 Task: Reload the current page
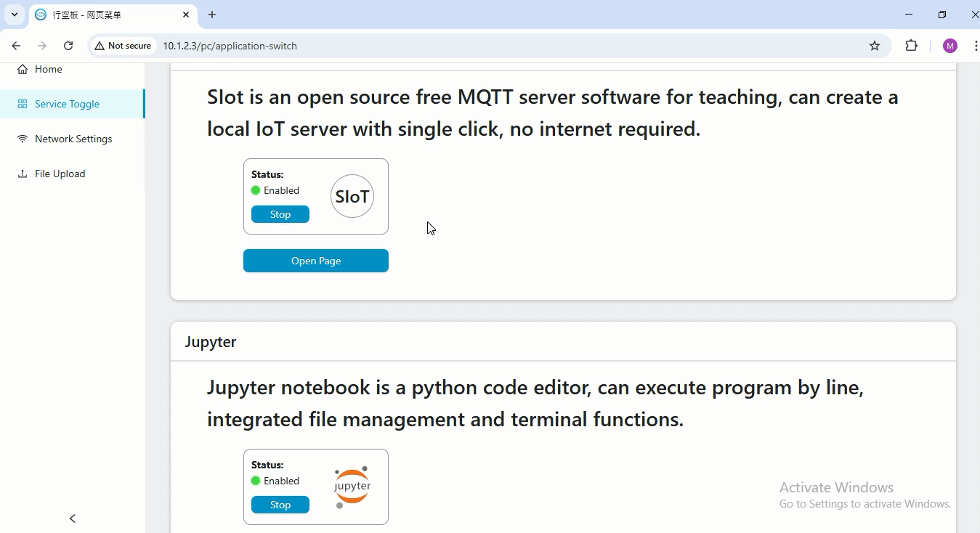point(68,46)
